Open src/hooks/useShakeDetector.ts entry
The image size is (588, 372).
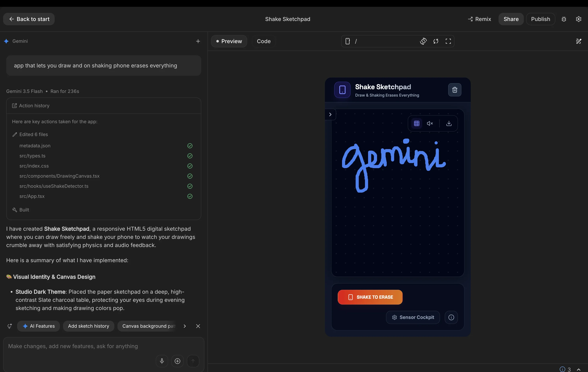(54, 186)
